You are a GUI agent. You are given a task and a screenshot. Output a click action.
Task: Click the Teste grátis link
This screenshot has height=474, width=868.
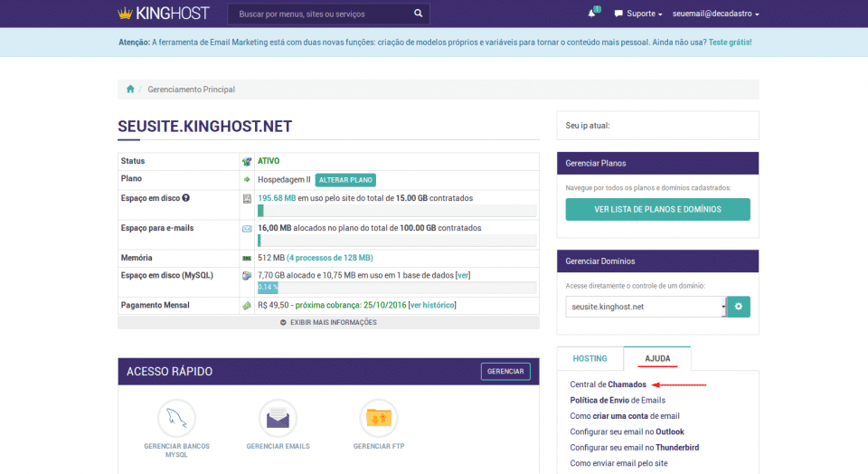point(730,43)
